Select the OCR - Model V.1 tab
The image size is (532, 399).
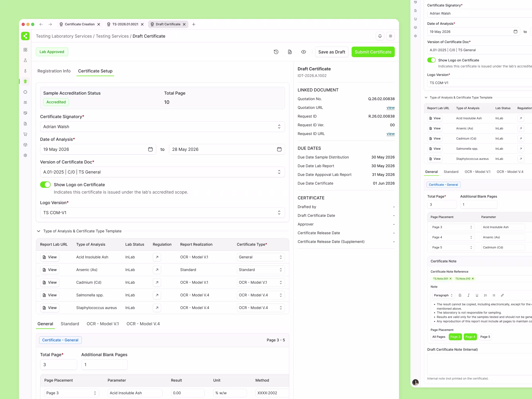pyautogui.click(x=103, y=324)
